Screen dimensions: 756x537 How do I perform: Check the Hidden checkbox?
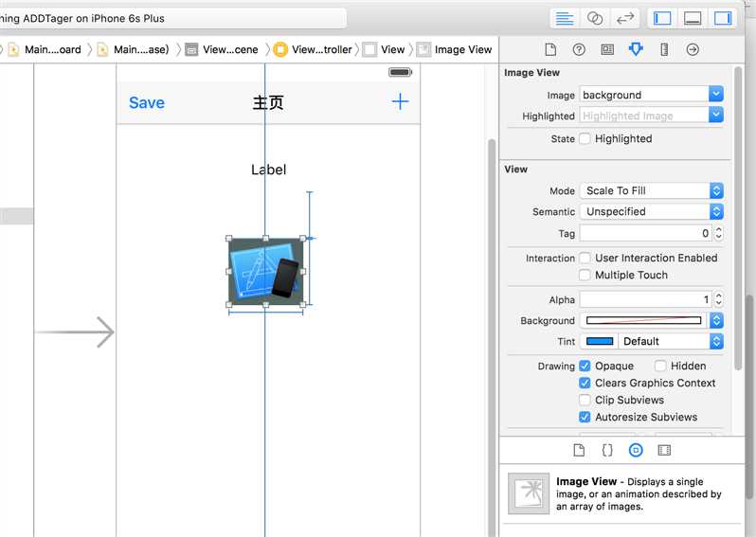[x=660, y=366]
